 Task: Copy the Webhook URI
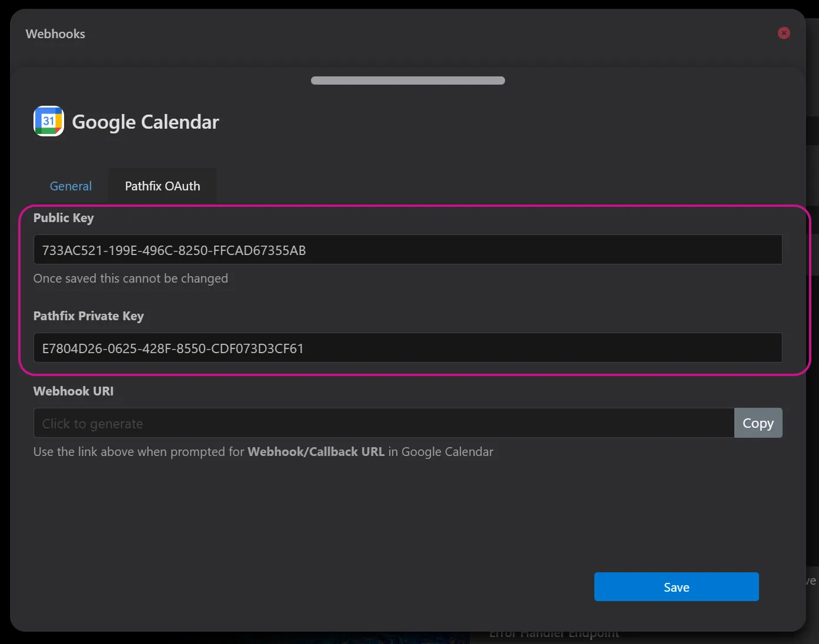[x=758, y=423]
